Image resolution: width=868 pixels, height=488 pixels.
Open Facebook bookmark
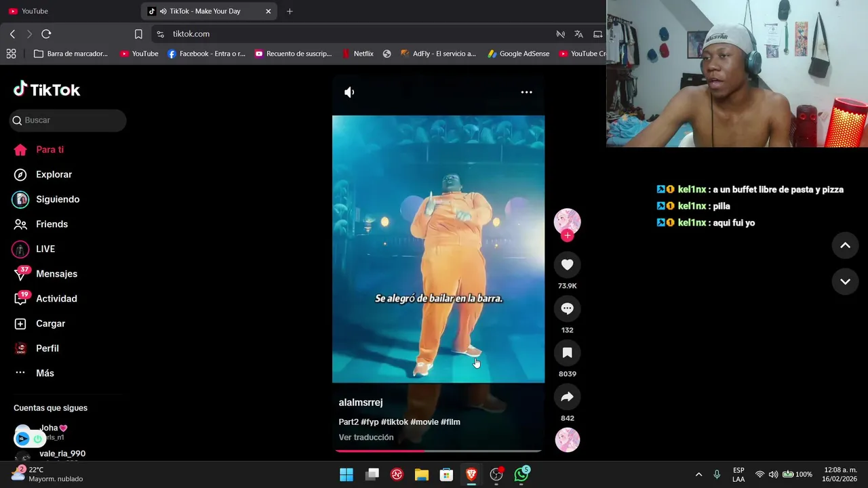tap(206, 54)
